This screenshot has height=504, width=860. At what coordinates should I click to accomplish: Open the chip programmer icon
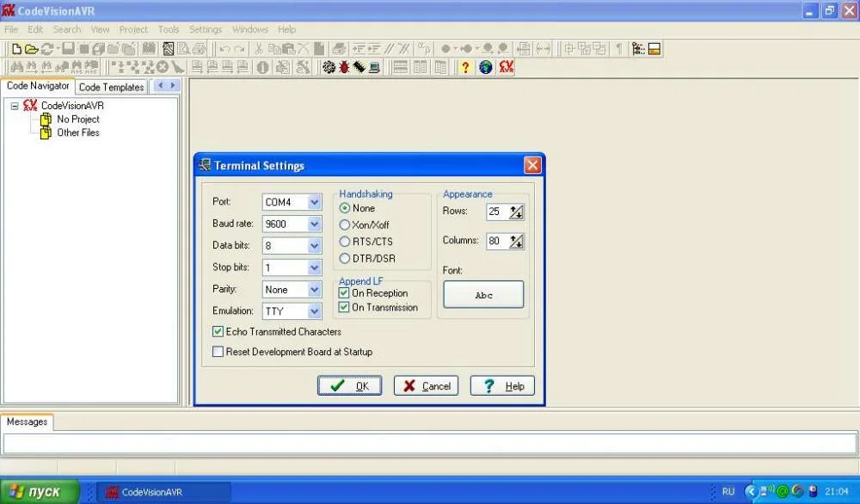(x=359, y=67)
